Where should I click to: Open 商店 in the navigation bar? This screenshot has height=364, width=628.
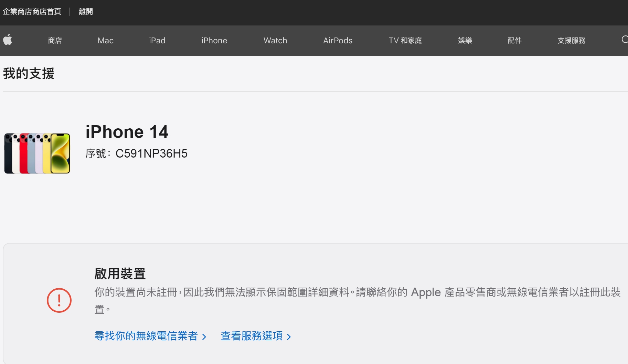click(x=55, y=41)
